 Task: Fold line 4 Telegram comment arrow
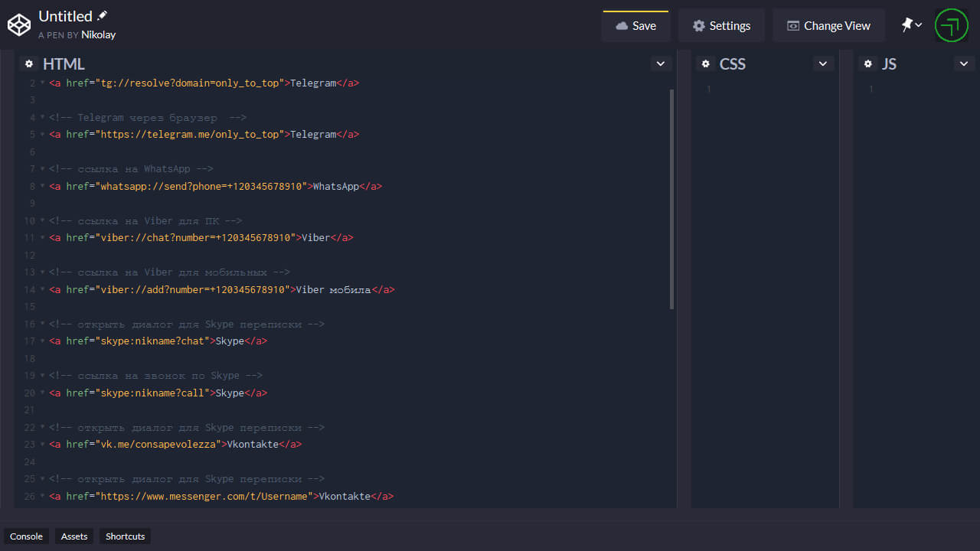42,117
